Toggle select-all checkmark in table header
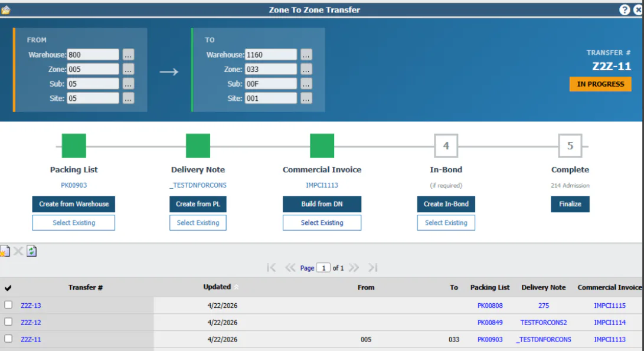This screenshot has width=644, height=351. pyautogui.click(x=8, y=288)
